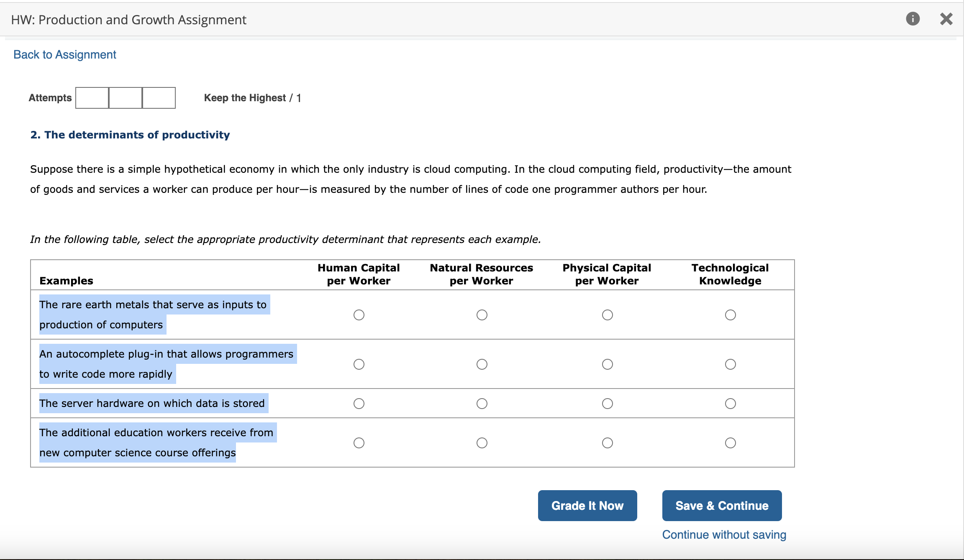Choose Technological Knowledge for rare earth metals

[730, 315]
